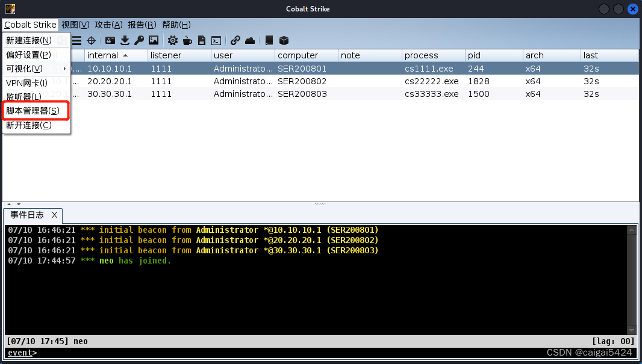Screen dimensions: 642x364
Task: Select 监听器(L) menu entry
Action: click(37, 97)
